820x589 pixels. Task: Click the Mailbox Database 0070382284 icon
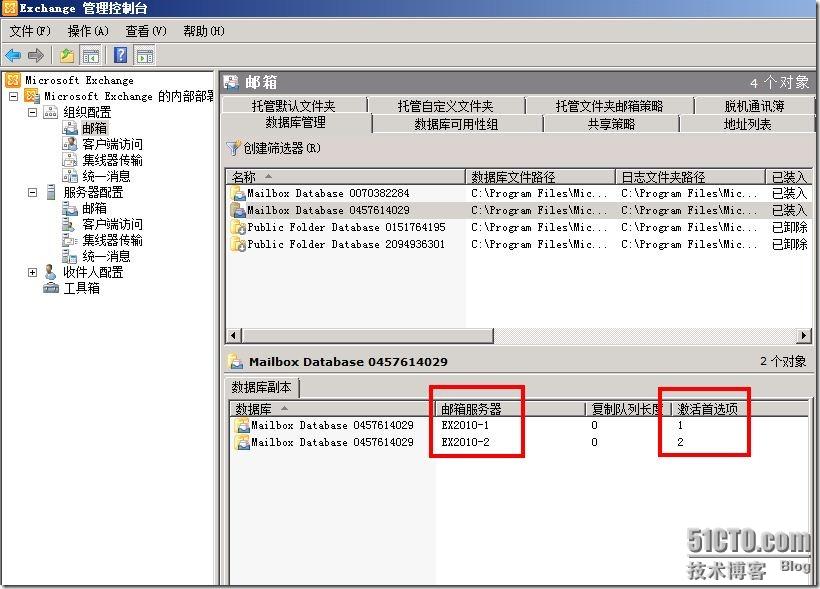pyautogui.click(x=238, y=193)
